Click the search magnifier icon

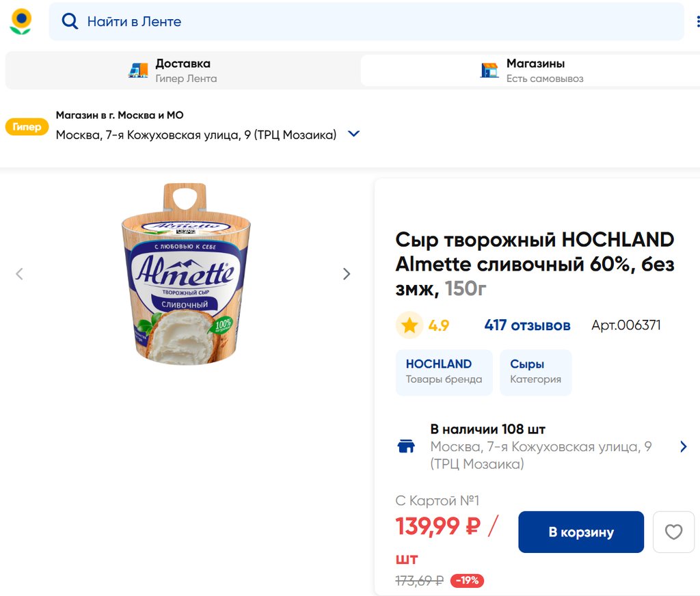[70, 21]
